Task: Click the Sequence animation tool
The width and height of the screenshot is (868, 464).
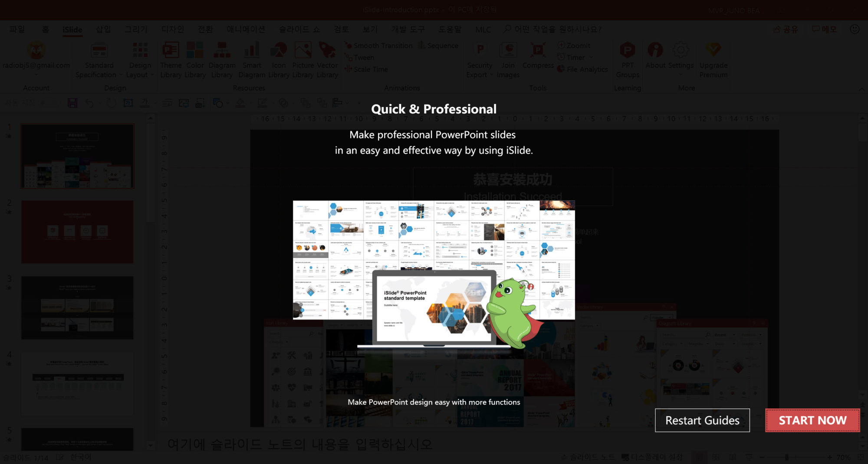Action: (438, 46)
